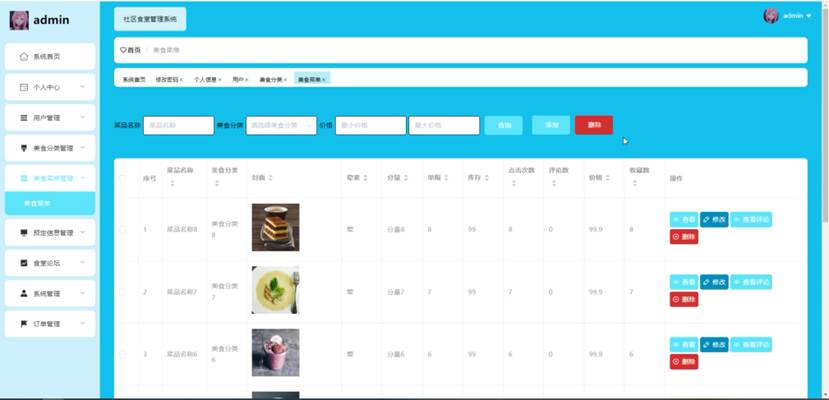
Task: Click the 用户管理 sidebar icon
Action: pyautogui.click(x=24, y=118)
